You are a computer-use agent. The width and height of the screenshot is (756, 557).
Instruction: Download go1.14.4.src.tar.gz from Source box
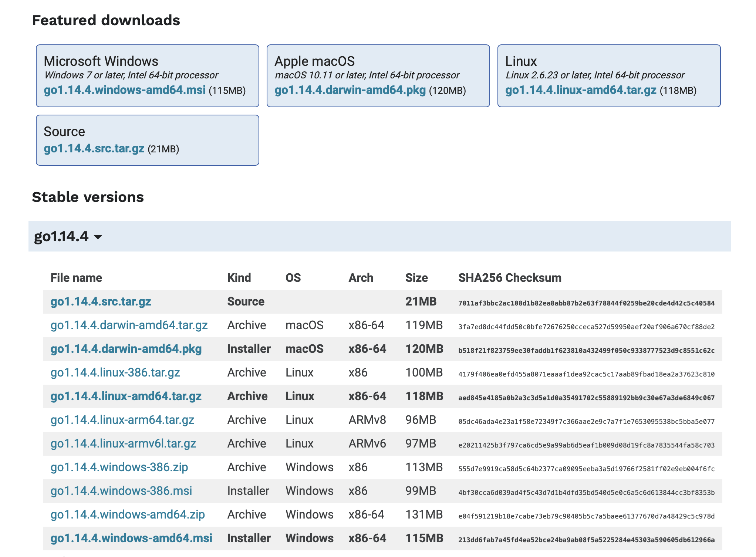94,148
